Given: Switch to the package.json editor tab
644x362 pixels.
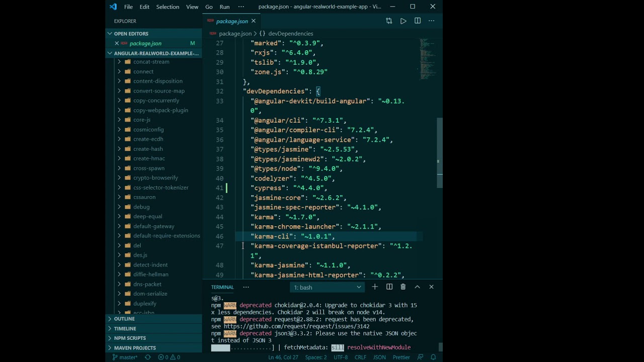Looking at the screenshot, I should coord(231,21).
